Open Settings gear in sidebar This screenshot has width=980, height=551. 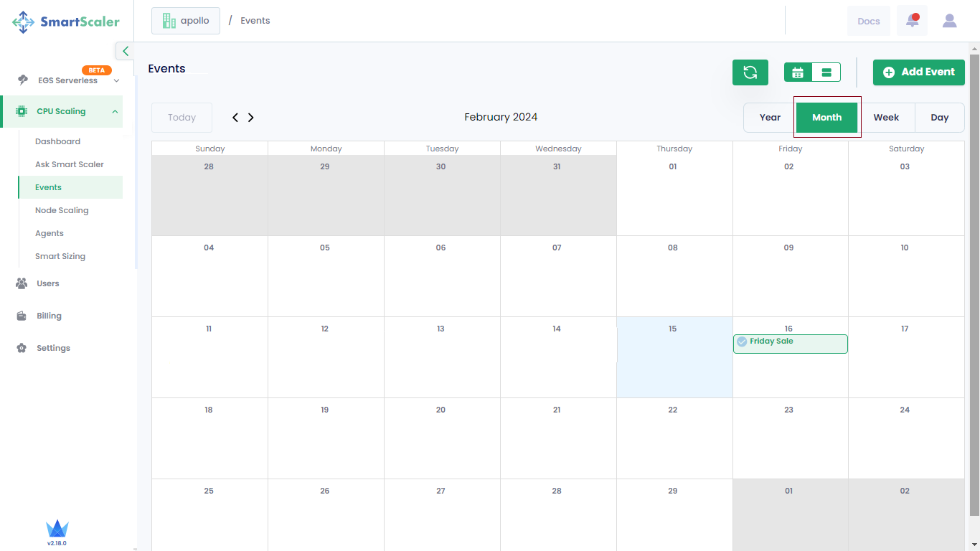point(53,348)
